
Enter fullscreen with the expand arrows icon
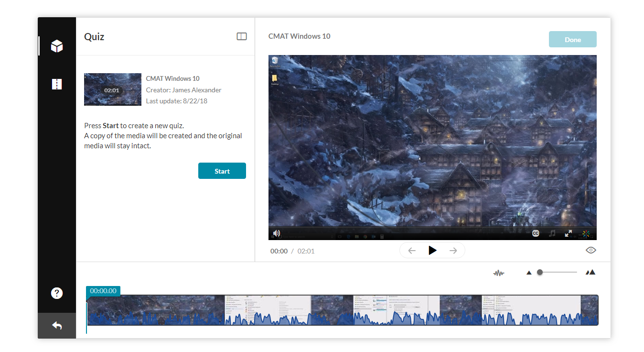coord(569,233)
